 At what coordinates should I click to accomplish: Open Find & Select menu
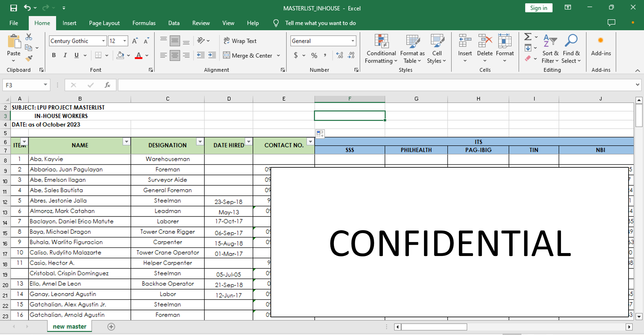tap(571, 49)
